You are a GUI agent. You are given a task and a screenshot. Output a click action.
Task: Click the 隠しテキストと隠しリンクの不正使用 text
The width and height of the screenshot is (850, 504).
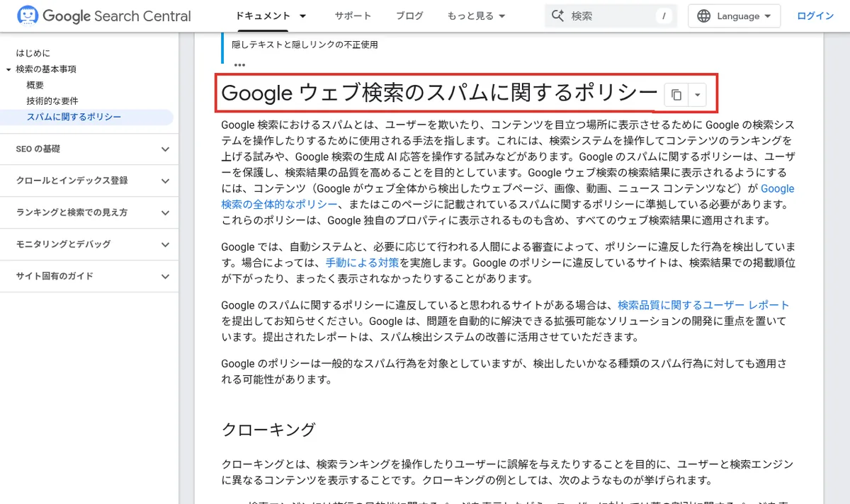305,44
